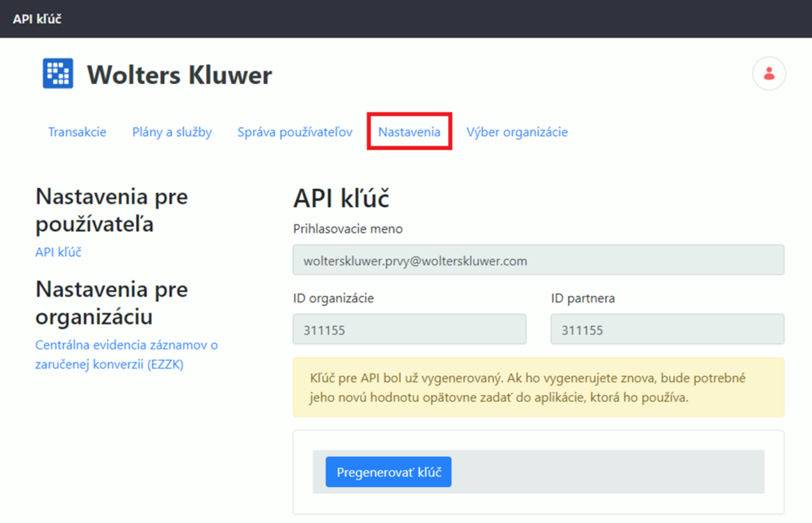
Task: Click the large API kľúč form heading
Action: pos(341,198)
